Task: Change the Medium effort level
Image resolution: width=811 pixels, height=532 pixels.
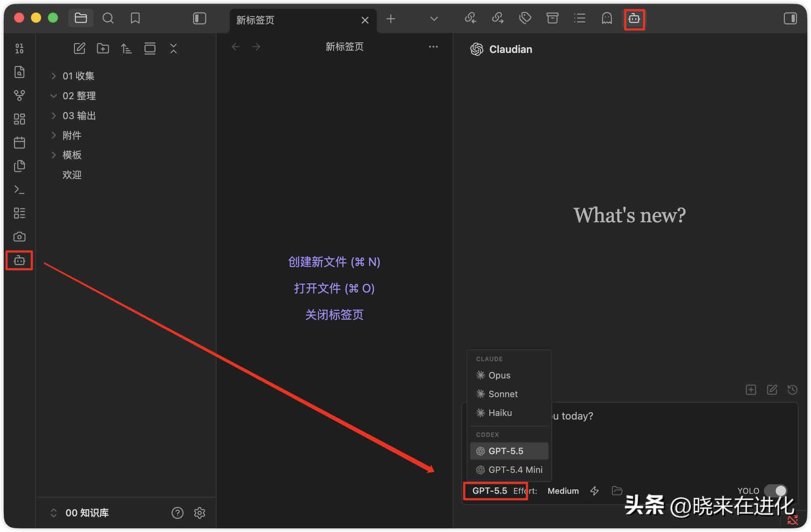Action: click(x=563, y=491)
